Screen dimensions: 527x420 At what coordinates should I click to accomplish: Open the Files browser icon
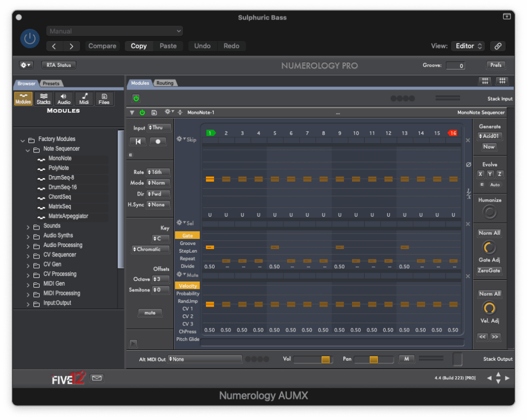pos(104,99)
